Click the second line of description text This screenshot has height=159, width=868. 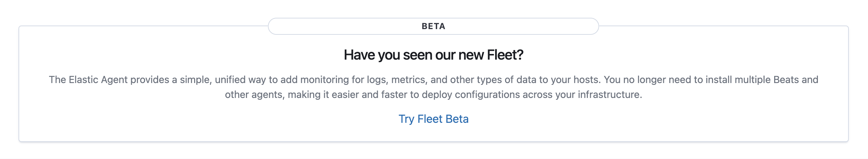[x=433, y=95]
